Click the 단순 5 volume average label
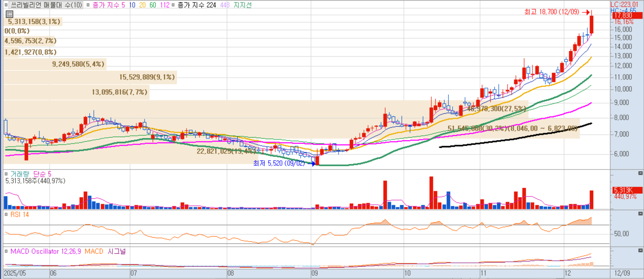Viewport: 644px width, 279px height. click(x=42, y=174)
